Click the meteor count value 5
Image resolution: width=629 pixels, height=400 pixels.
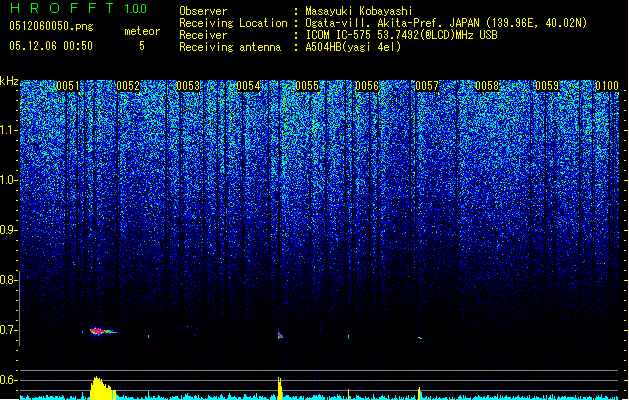point(142,46)
